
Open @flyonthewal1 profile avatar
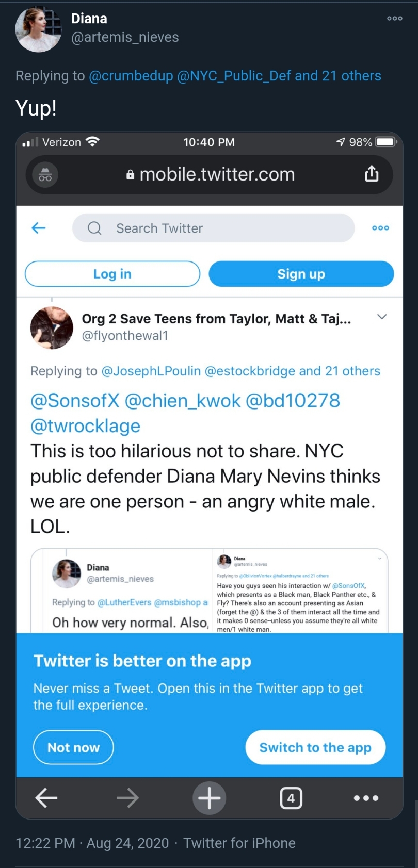click(x=52, y=327)
